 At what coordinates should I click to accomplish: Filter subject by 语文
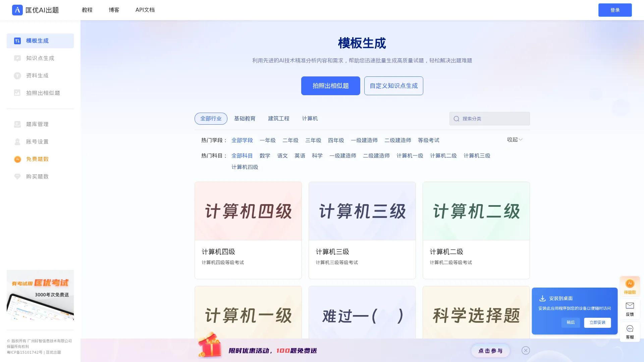tap(282, 156)
